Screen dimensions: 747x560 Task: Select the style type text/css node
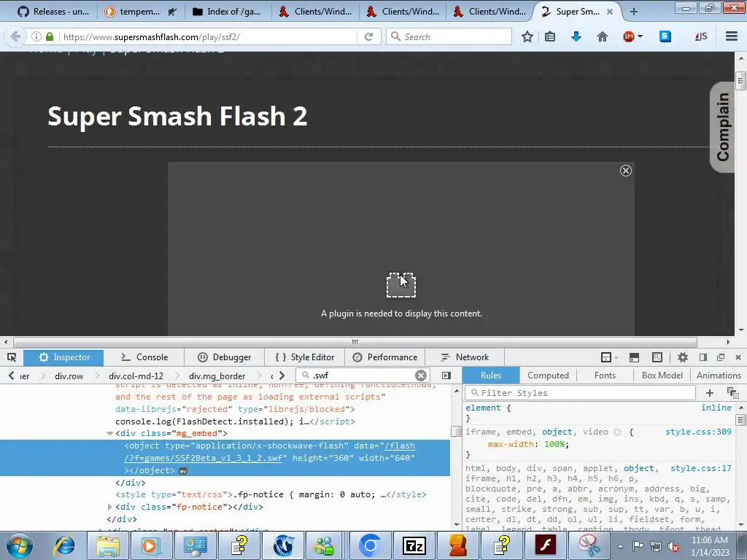(x=271, y=494)
